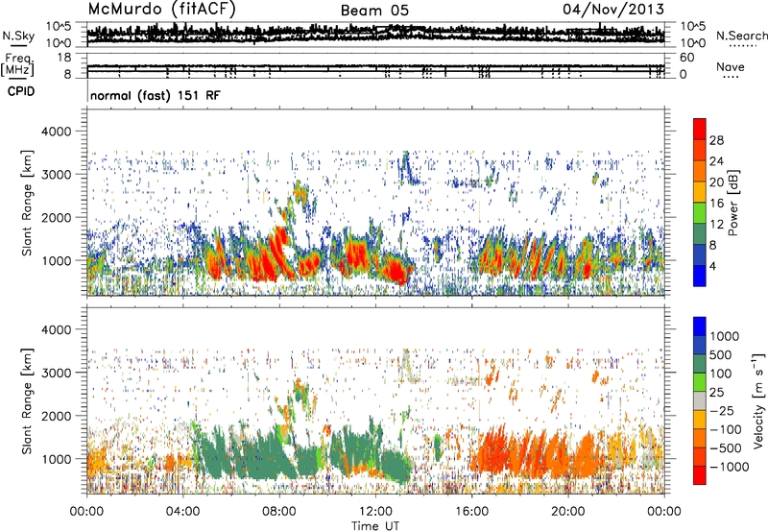Click Slant Range [km] label of velocity panel

coord(27,401)
